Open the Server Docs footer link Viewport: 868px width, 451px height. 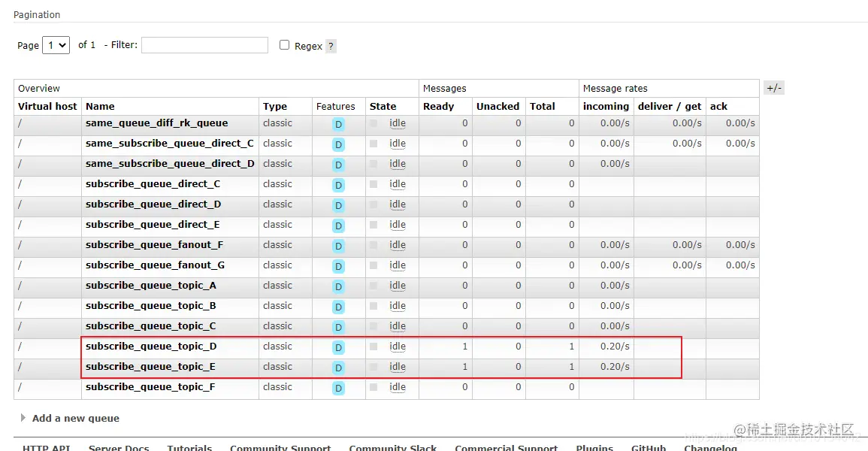click(x=119, y=447)
